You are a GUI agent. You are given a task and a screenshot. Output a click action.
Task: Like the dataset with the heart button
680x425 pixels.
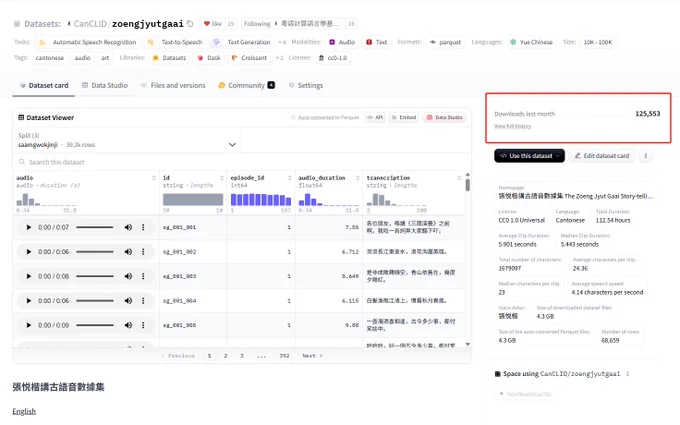click(213, 23)
